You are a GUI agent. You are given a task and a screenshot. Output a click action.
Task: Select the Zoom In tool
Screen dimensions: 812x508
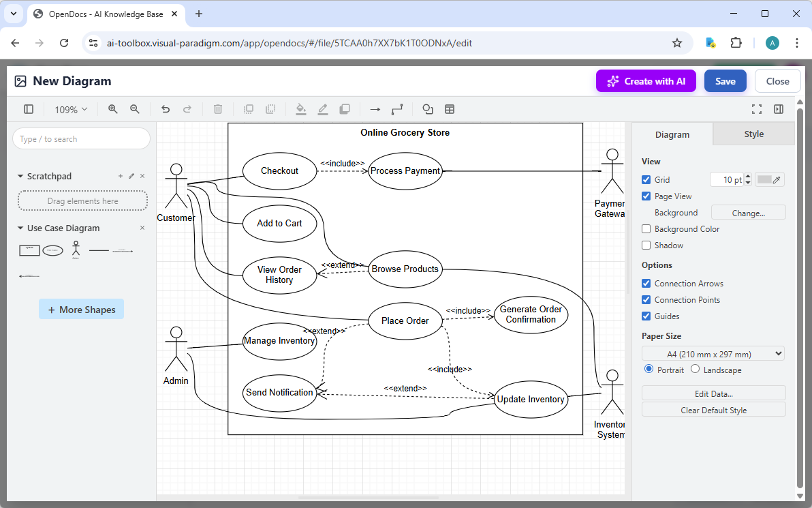click(x=112, y=109)
